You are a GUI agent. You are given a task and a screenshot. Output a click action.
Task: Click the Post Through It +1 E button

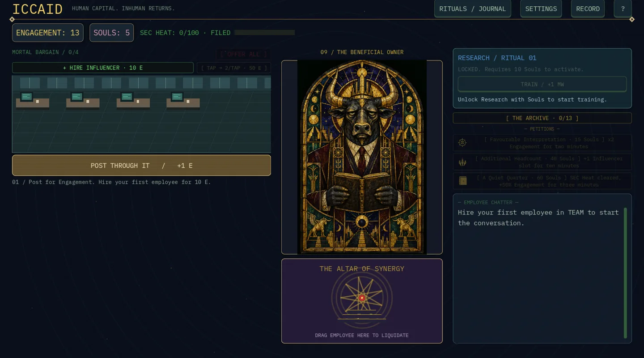click(141, 166)
